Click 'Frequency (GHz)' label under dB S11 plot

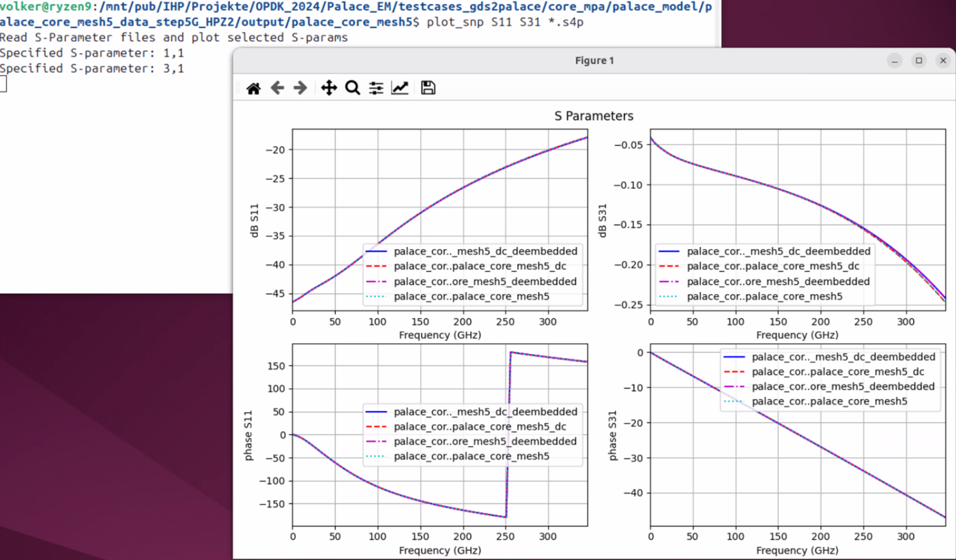(x=440, y=335)
